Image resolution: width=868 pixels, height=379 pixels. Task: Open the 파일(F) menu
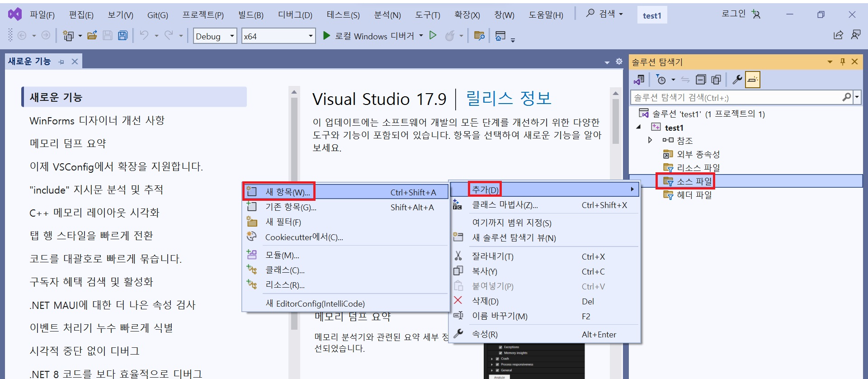tap(42, 15)
